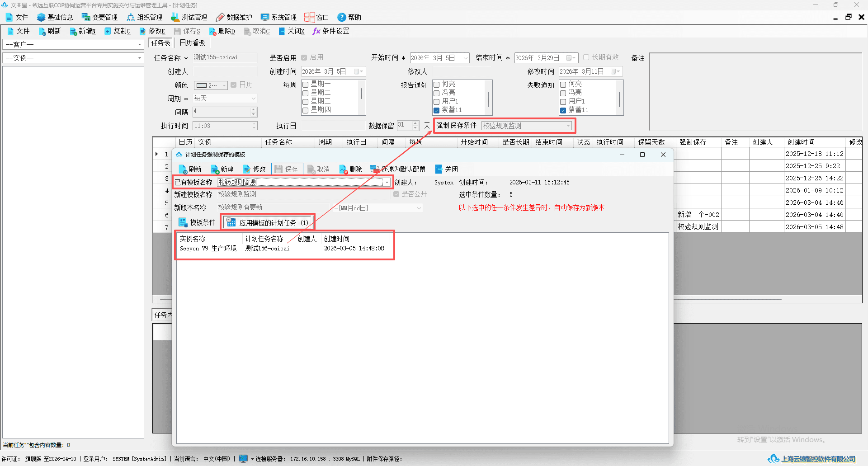Viewport: 868px width, 466px height.
Task: Expand the 已有模板名称 dropdown
Action: (x=387, y=182)
